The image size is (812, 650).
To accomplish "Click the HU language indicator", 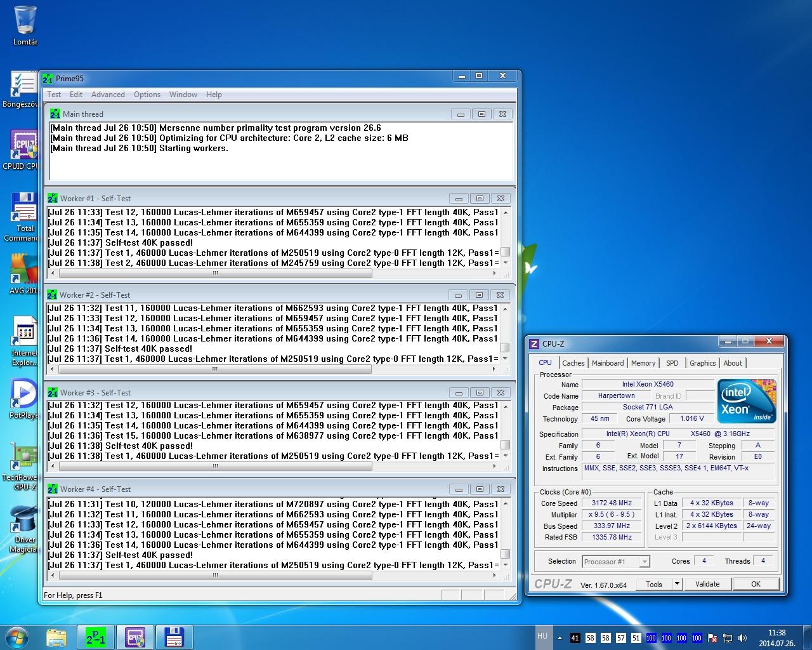I will pos(542,636).
